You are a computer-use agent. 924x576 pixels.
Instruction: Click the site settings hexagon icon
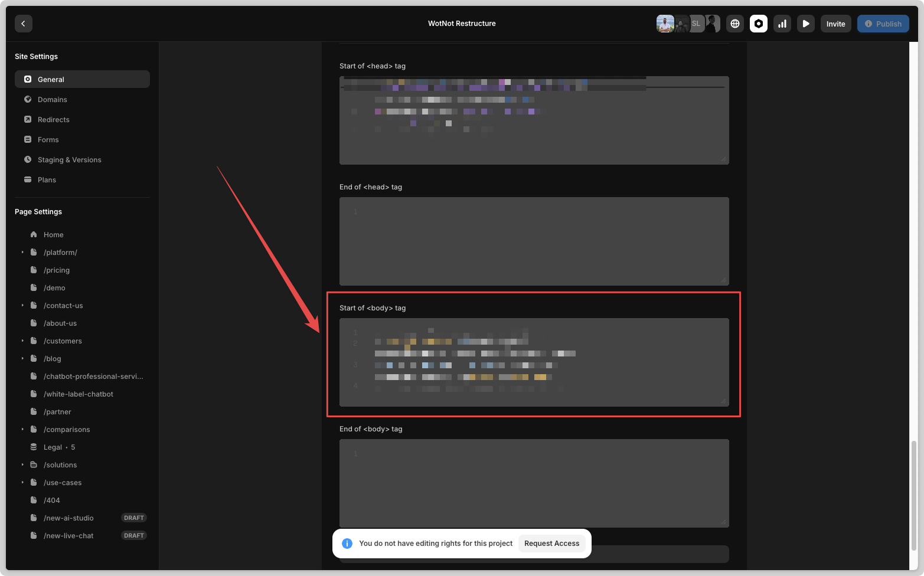pos(759,24)
